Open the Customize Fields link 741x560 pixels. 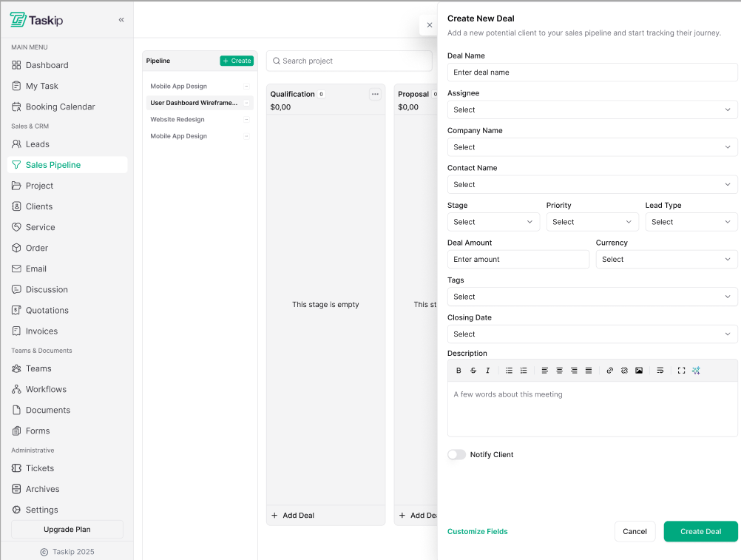click(478, 531)
